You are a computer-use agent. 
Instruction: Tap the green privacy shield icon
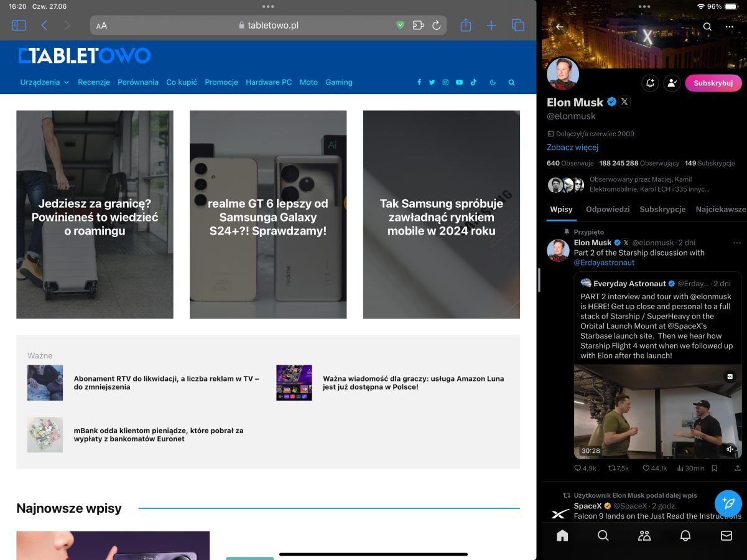coord(401,26)
